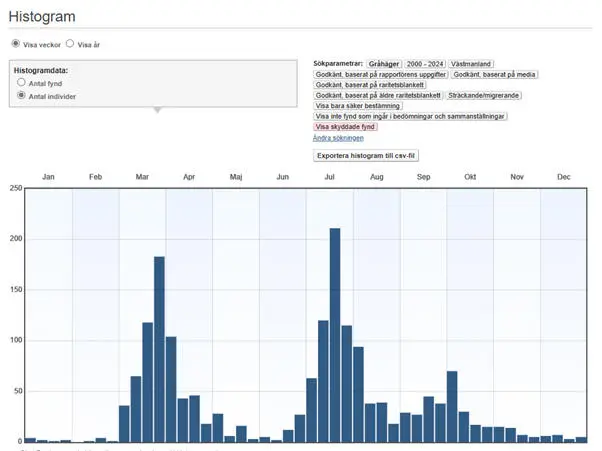The image size is (602, 451).
Task: Select the 'Visa veckor' radio button
Action: [x=15, y=44]
